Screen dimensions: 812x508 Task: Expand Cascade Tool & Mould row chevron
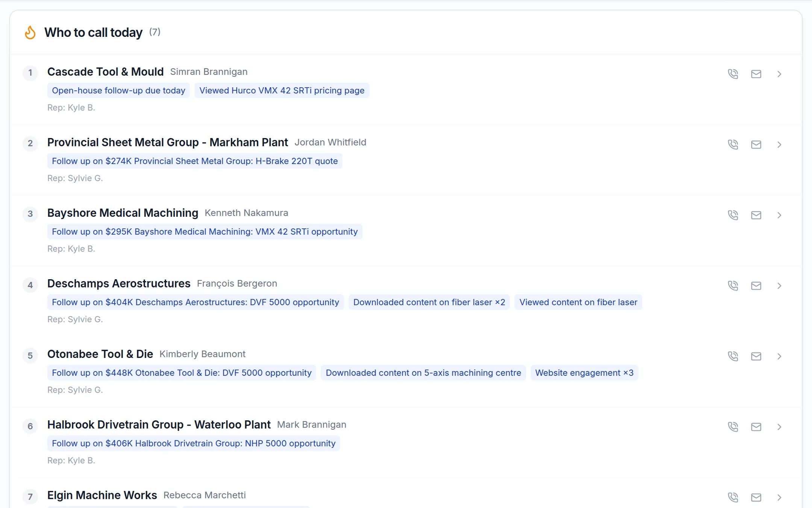[779, 74]
